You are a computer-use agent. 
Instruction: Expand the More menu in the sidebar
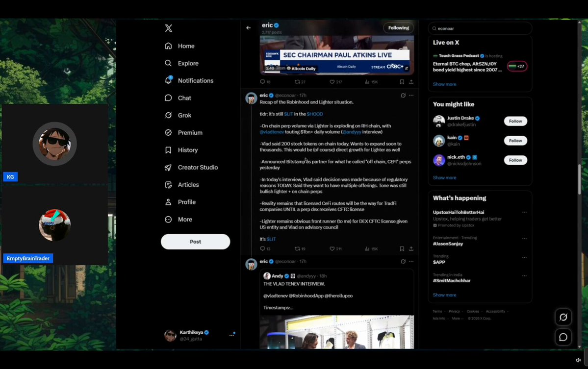pyautogui.click(x=179, y=220)
